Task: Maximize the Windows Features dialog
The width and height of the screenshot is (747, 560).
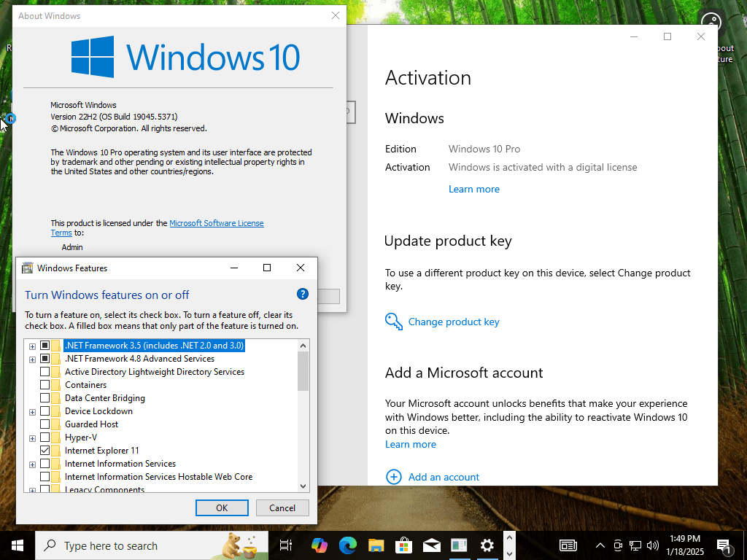Action: click(x=267, y=268)
